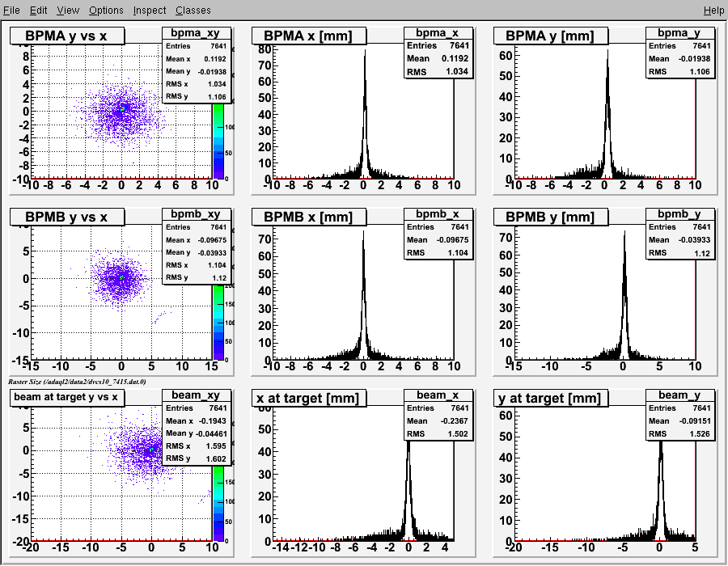Viewport: 728px width, 566px height.
Task: Select the 'x at target [mm]' title
Action: click(309, 398)
